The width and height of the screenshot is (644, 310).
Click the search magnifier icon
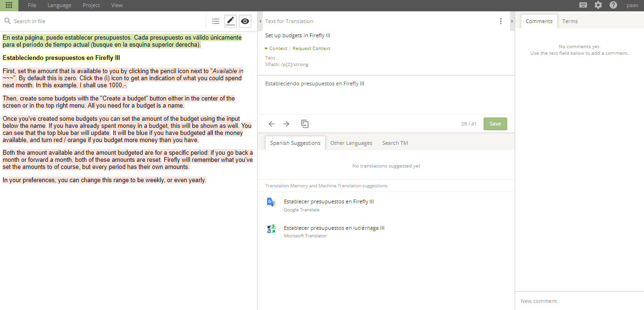[x=8, y=21]
